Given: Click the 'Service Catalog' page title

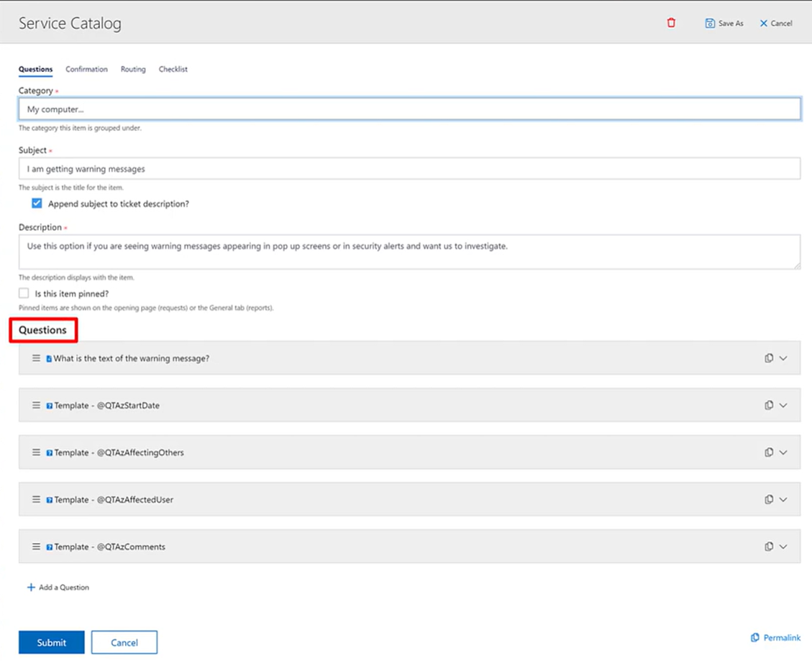Looking at the screenshot, I should click(70, 23).
